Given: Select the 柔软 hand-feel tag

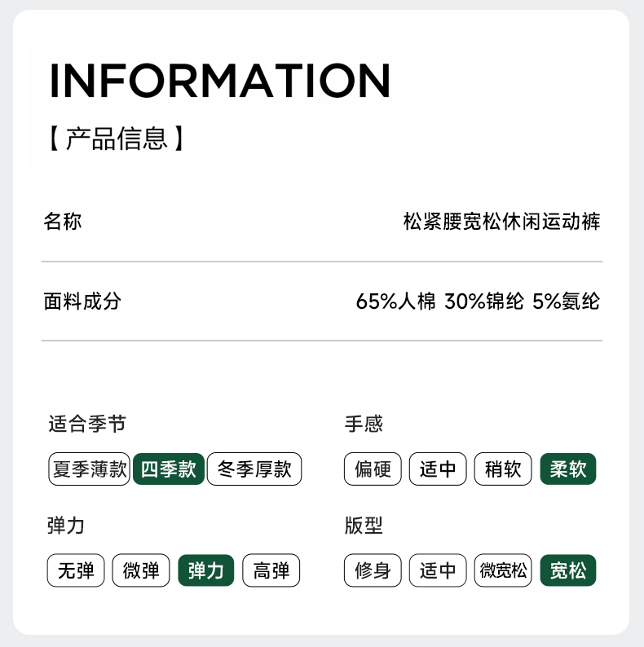Looking at the screenshot, I should click(x=568, y=469).
